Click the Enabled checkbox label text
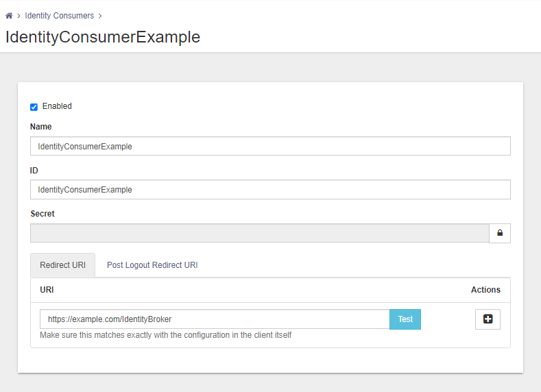The width and height of the screenshot is (541, 392). [x=57, y=106]
